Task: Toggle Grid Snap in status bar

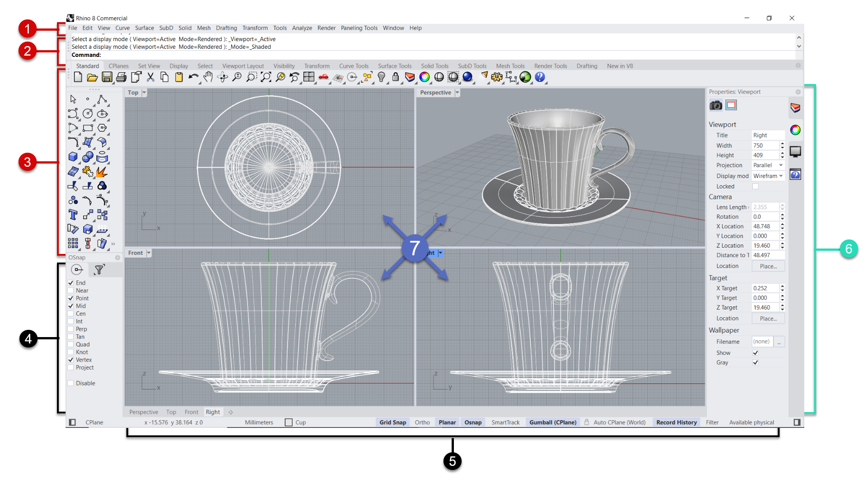Action: pos(392,422)
